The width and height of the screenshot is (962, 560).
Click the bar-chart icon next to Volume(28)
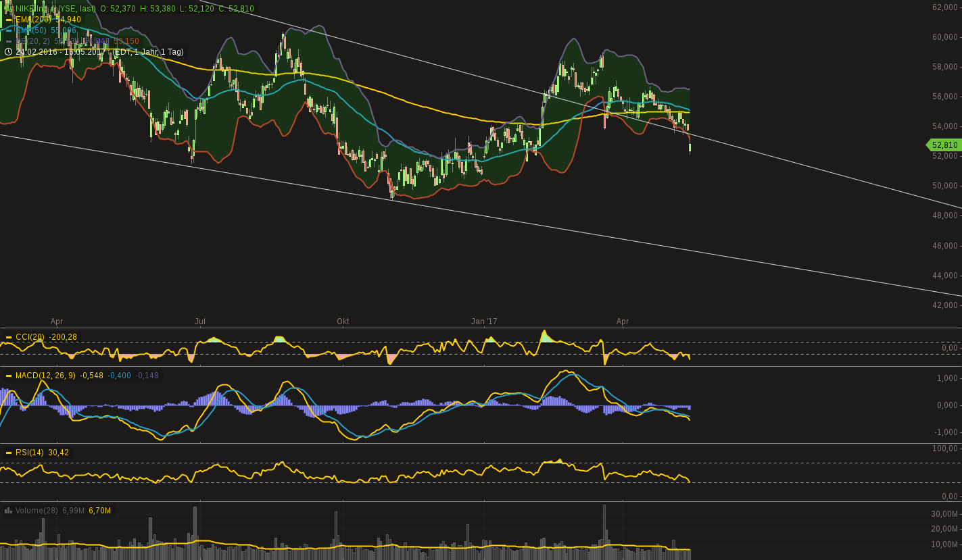coord(8,510)
